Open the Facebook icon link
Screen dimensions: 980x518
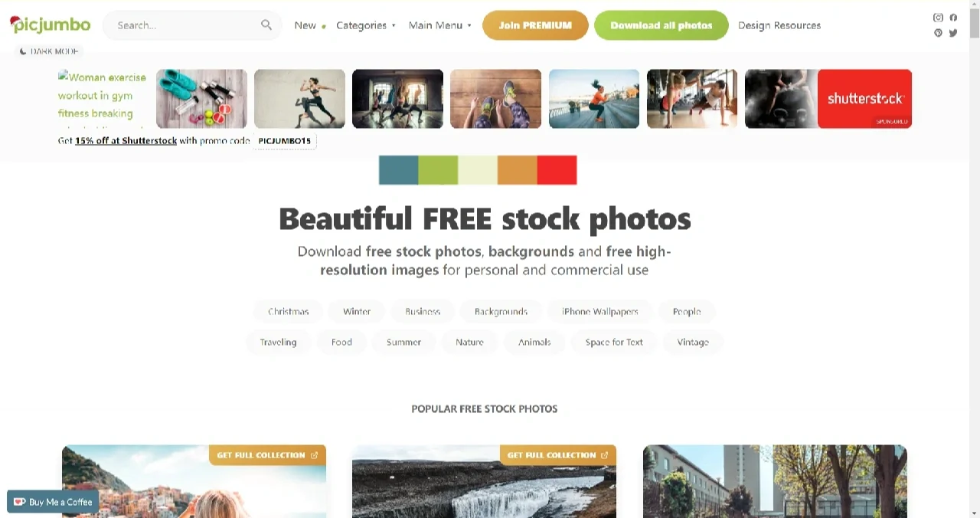coord(953,18)
